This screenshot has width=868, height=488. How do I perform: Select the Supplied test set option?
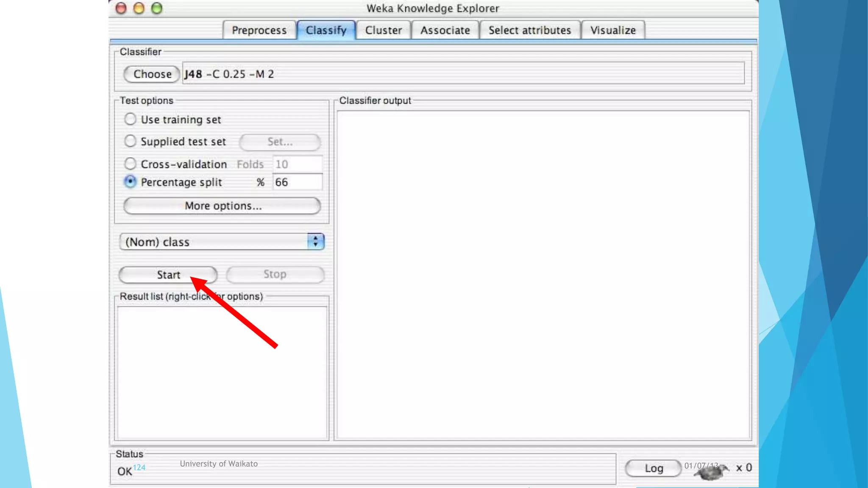pyautogui.click(x=130, y=141)
